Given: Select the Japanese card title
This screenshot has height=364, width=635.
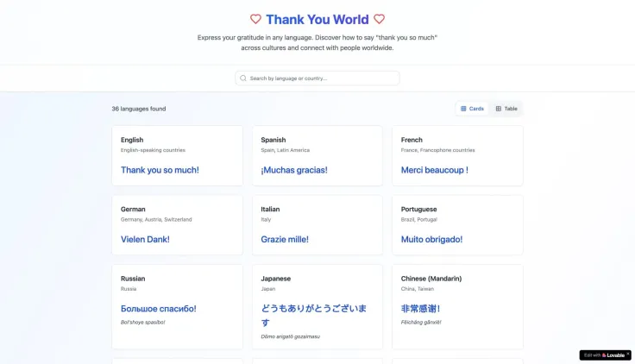Looking at the screenshot, I should (276, 279).
